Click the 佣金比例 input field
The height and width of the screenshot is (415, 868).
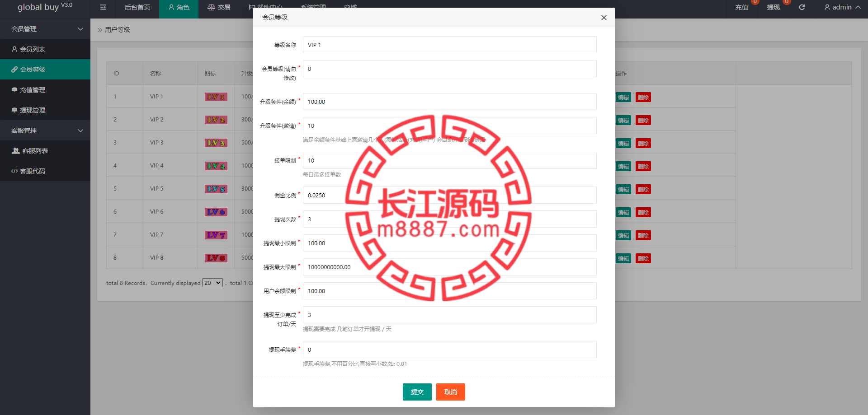pos(450,195)
